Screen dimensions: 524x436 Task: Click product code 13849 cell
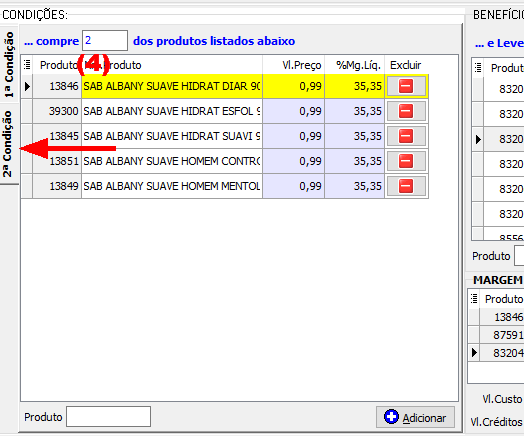57,186
